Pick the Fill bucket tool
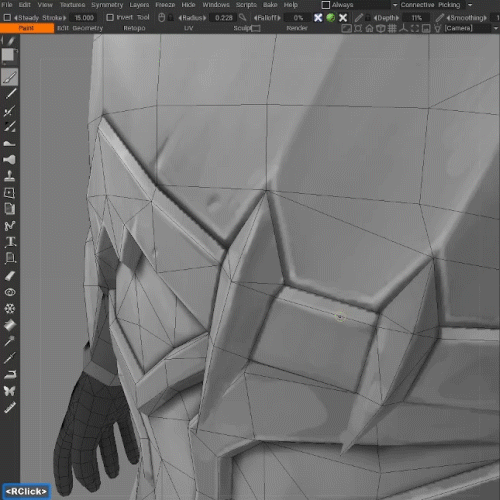This screenshot has width=500, height=500. pyautogui.click(x=10, y=325)
